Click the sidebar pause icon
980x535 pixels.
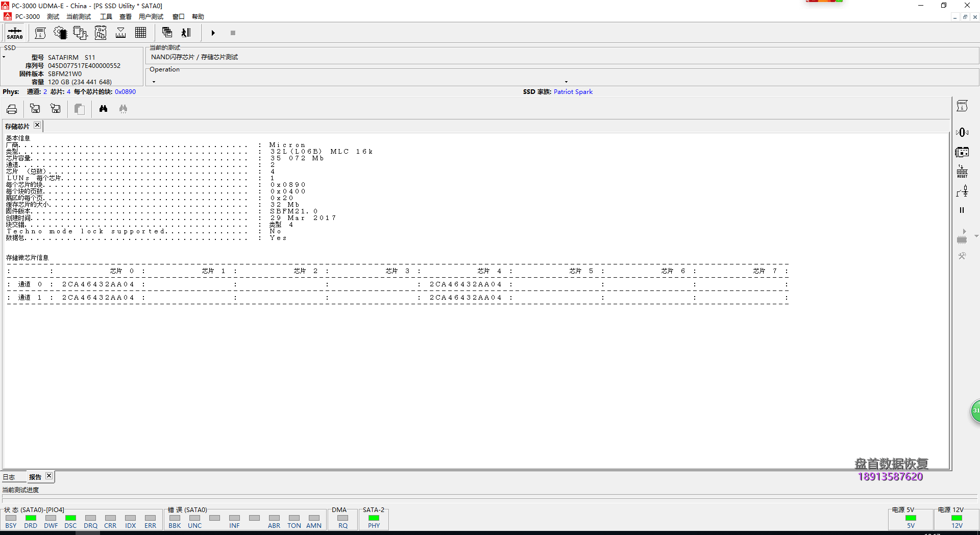tap(962, 210)
